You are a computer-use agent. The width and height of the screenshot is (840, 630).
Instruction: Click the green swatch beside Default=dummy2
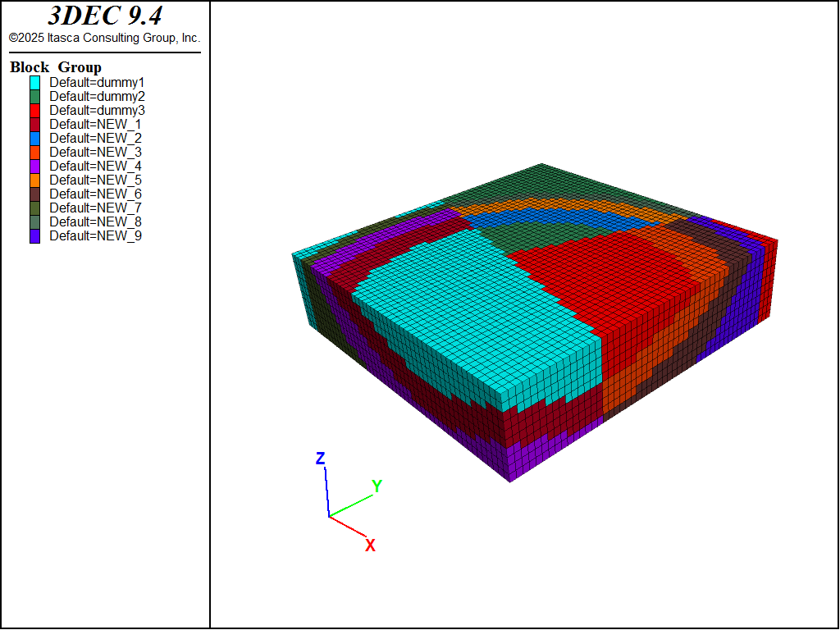click(35, 97)
